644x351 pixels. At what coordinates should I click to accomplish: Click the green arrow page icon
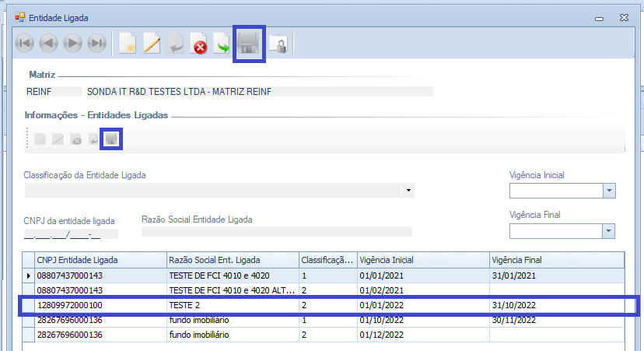pyautogui.click(x=223, y=44)
